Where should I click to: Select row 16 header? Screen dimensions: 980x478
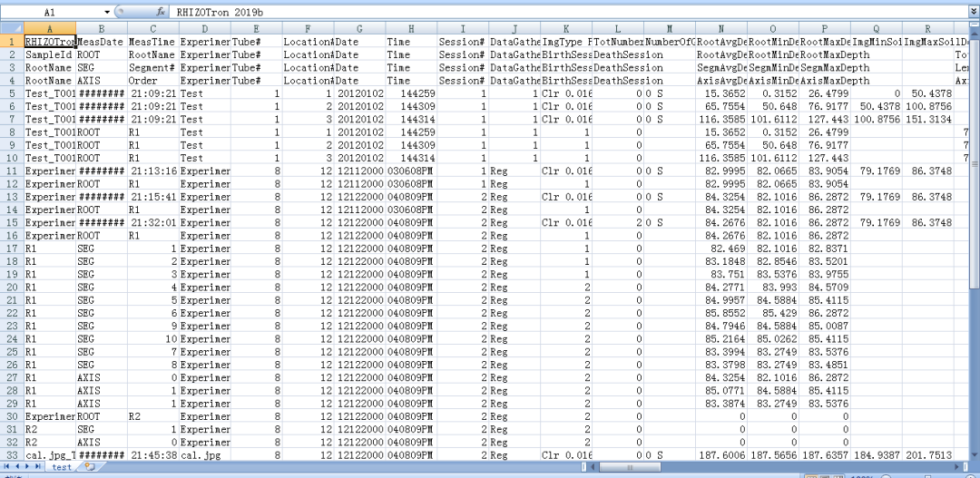click(x=11, y=236)
